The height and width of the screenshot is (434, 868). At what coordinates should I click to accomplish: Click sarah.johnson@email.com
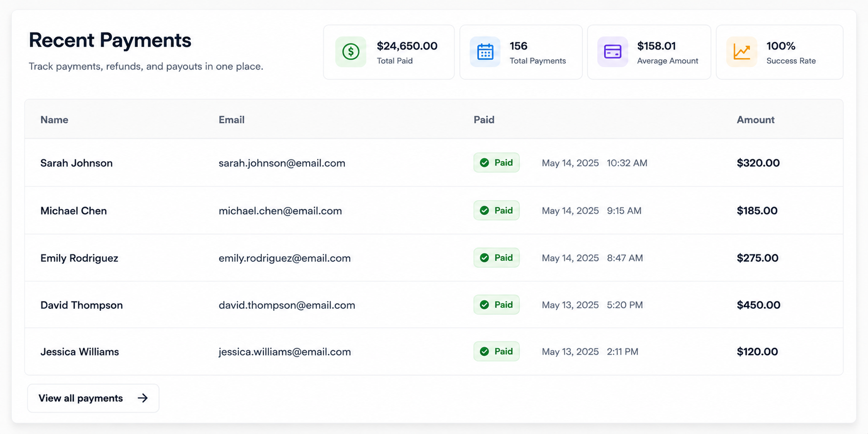pos(282,163)
